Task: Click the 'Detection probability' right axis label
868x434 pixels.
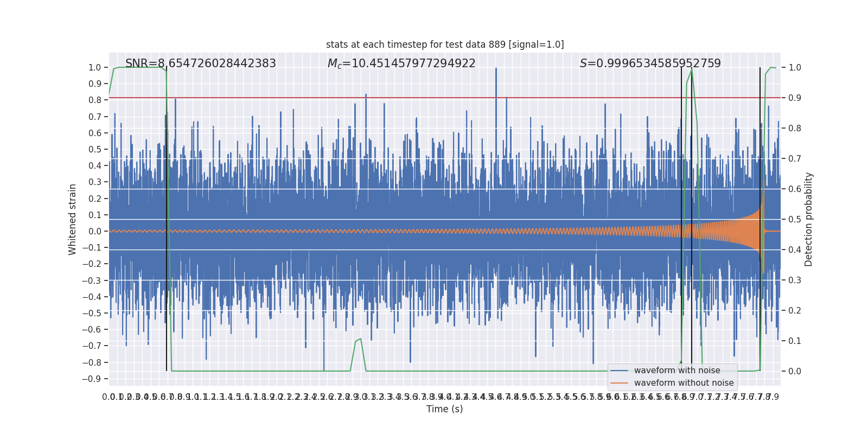Action: tap(809, 219)
